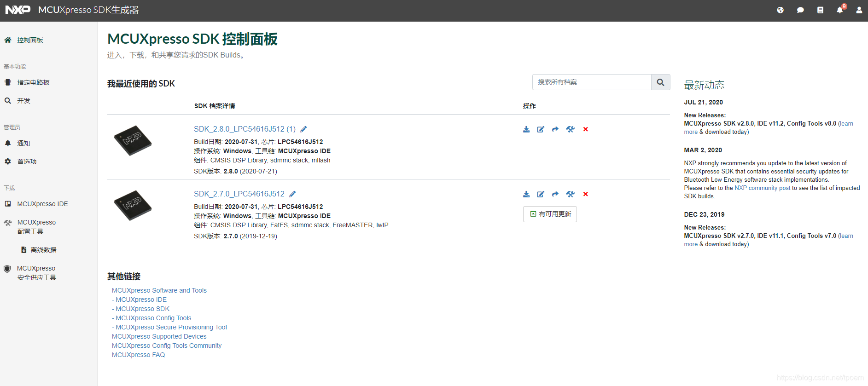Open MCUXpresso Config Tools Community link
The width and height of the screenshot is (868, 386).
167,346
